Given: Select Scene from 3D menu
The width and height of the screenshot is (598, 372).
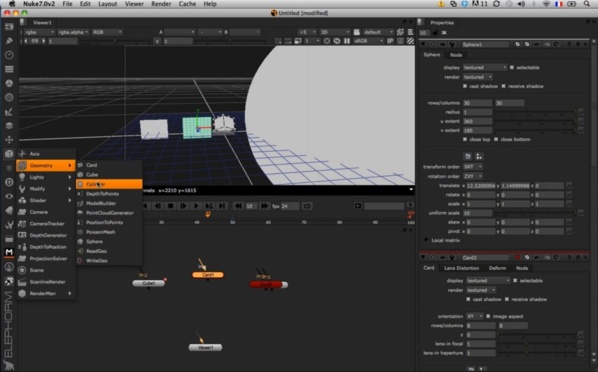Looking at the screenshot, I should click(x=46, y=270).
